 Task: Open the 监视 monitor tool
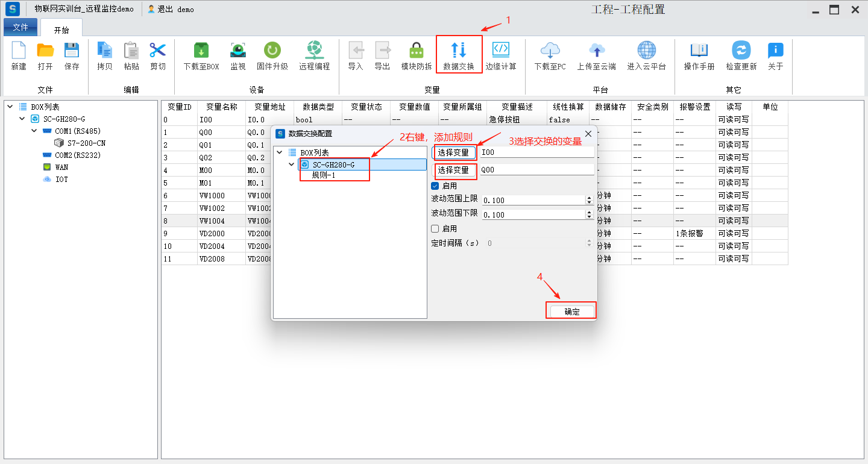[x=238, y=55]
